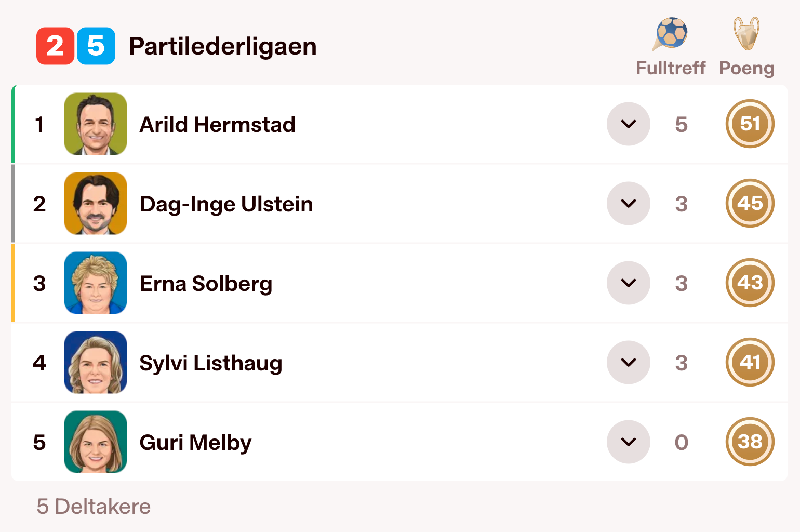Image resolution: width=800 pixels, height=532 pixels.
Task: Expand Arild Hermstad's row details
Action: [x=629, y=124]
